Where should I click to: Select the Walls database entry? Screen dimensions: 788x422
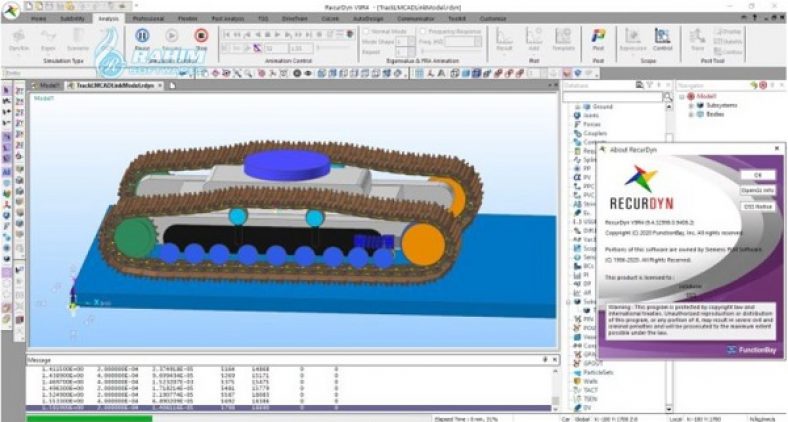pyautogui.click(x=590, y=381)
